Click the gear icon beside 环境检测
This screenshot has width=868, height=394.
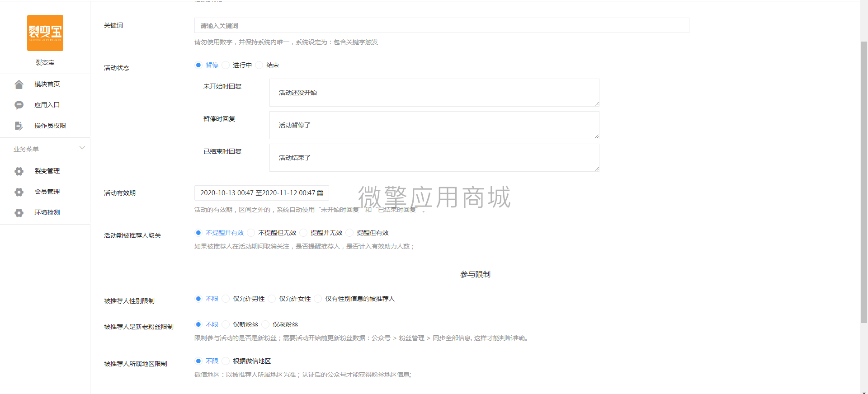[x=19, y=213]
